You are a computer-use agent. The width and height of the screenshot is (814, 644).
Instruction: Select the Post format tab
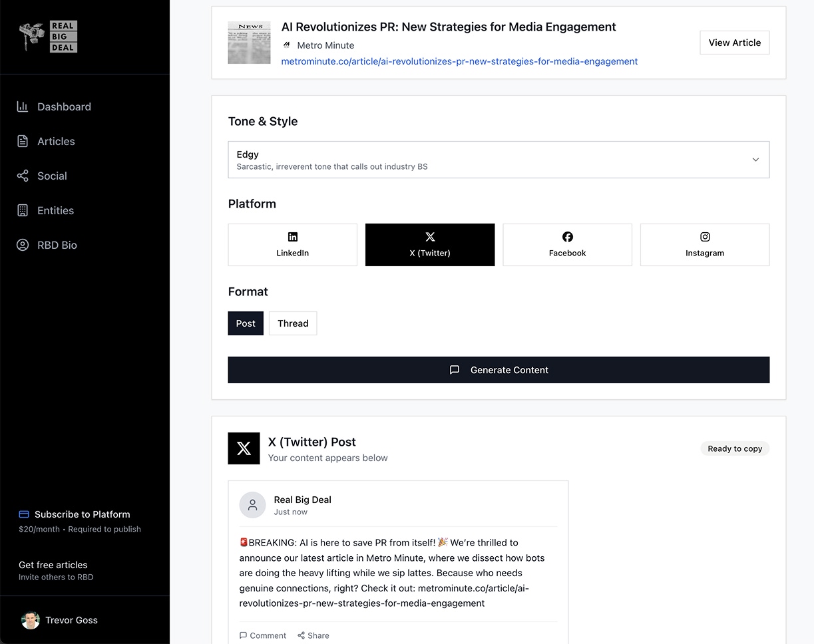[x=246, y=323]
